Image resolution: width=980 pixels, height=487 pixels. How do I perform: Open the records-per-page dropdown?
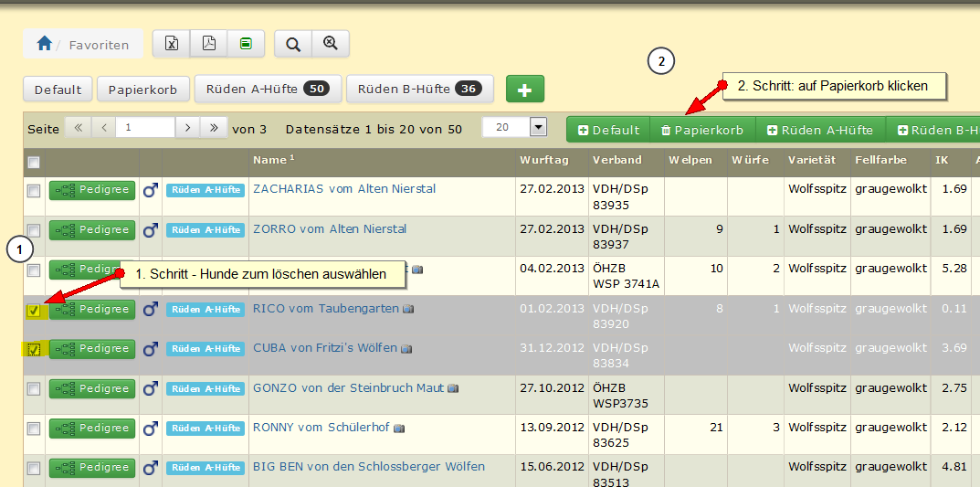tap(538, 128)
